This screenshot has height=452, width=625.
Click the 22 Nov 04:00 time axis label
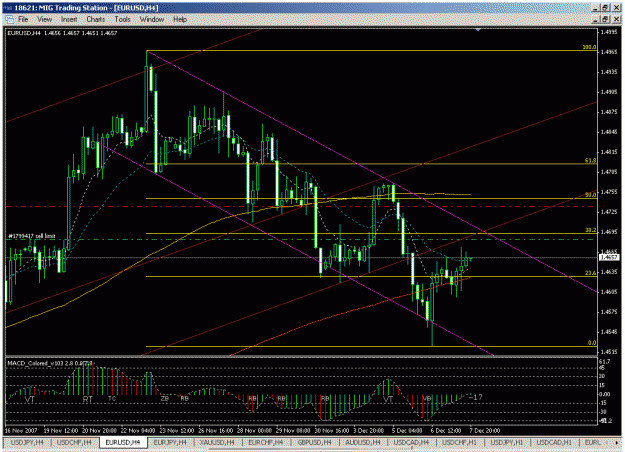(x=138, y=430)
